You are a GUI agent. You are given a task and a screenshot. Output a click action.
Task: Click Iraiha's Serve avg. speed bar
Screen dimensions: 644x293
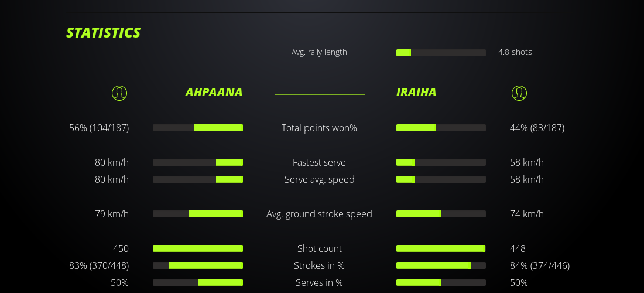pyautogui.click(x=441, y=179)
